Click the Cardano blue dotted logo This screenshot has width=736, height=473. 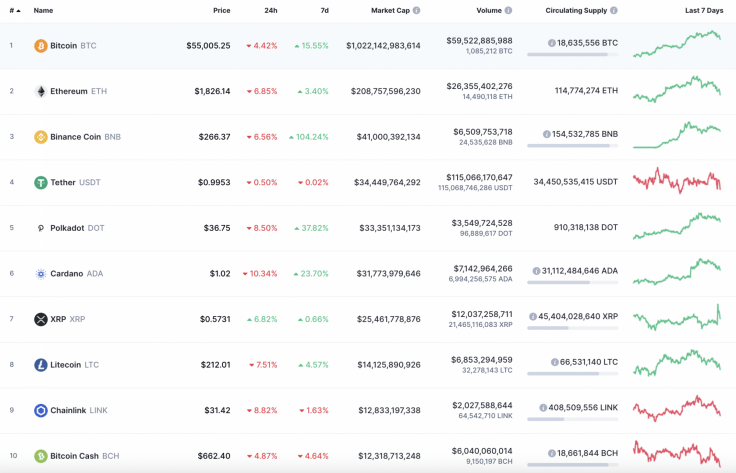41,274
